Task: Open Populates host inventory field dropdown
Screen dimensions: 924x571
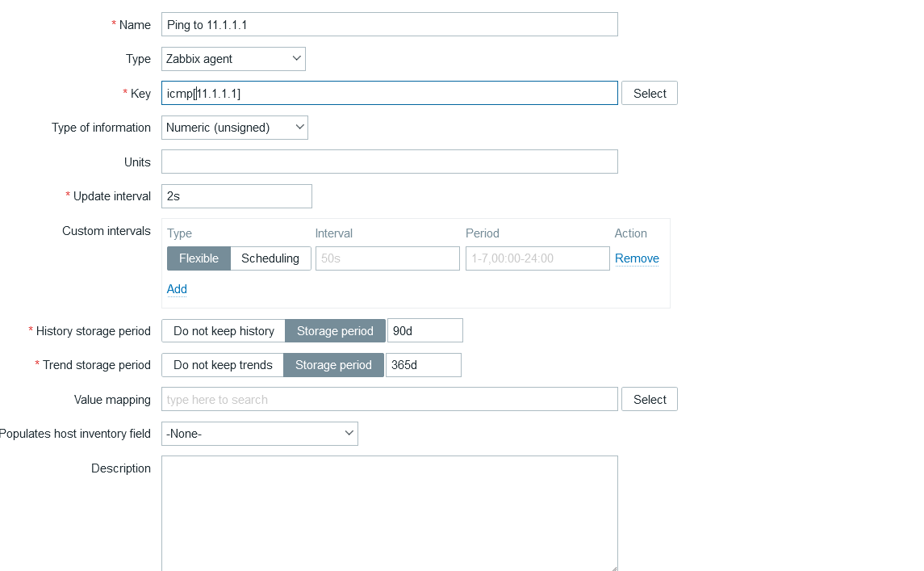Action: pos(260,434)
